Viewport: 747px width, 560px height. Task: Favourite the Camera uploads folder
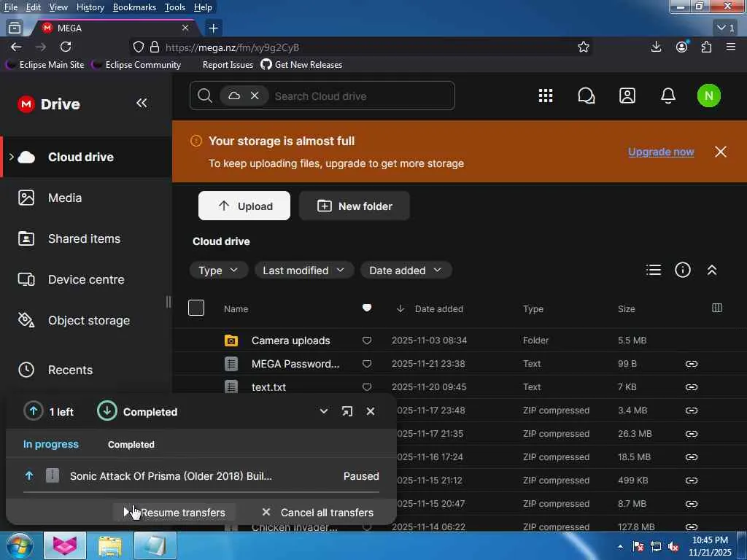pyautogui.click(x=366, y=341)
